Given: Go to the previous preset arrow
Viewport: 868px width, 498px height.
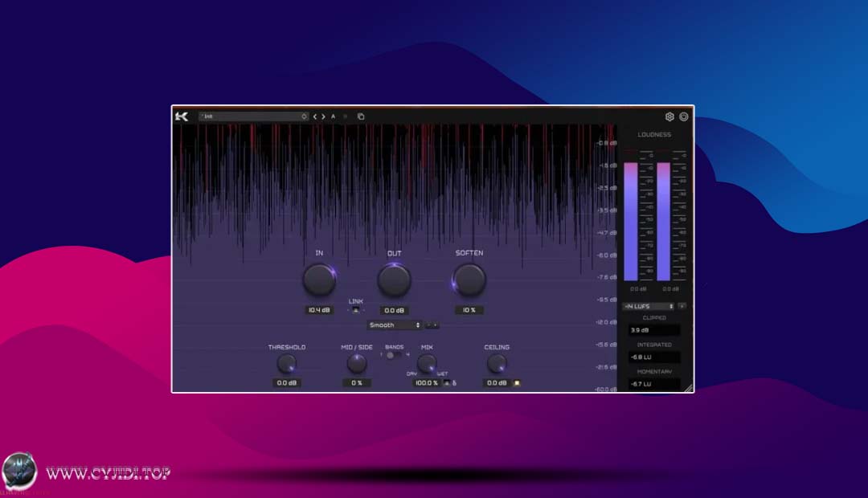Looking at the screenshot, I should [x=315, y=116].
